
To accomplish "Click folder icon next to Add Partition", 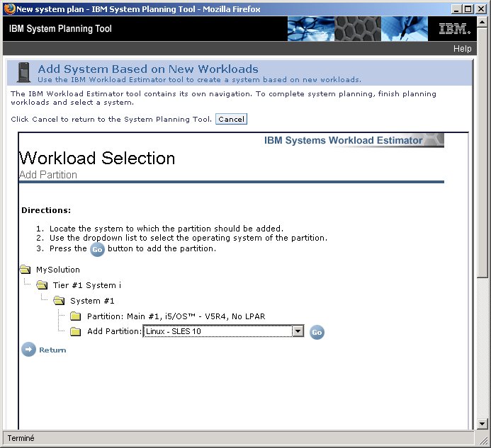I will 76,332.
